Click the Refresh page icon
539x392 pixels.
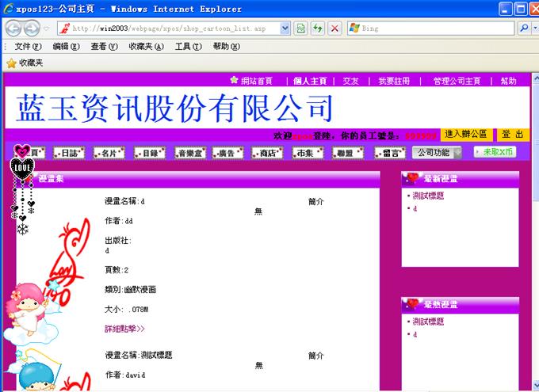pyautogui.click(x=317, y=28)
